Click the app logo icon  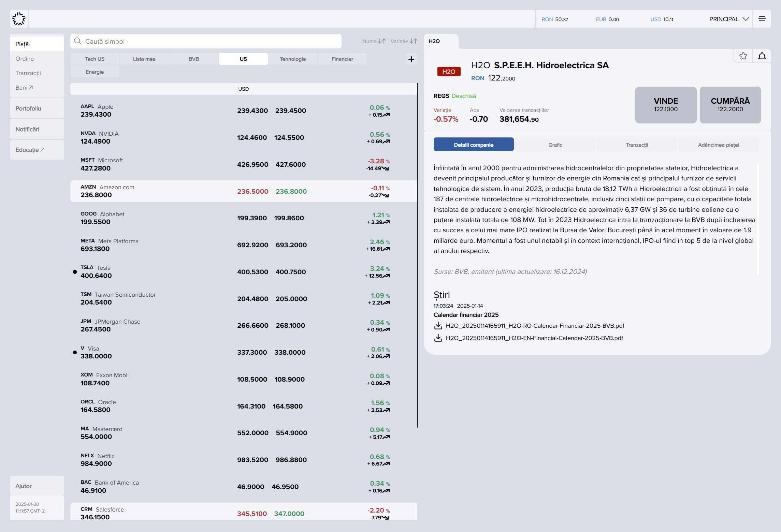coord(19,19)
